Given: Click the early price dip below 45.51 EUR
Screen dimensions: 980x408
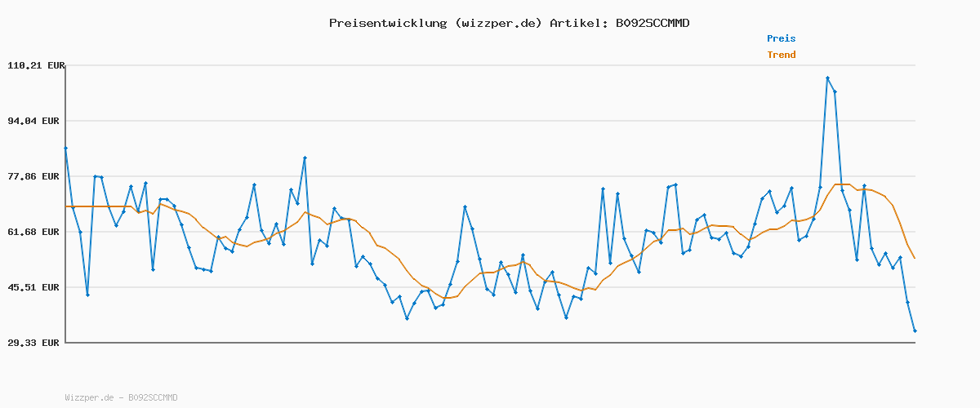Looking at the screenshot, I should pos(87,295).
